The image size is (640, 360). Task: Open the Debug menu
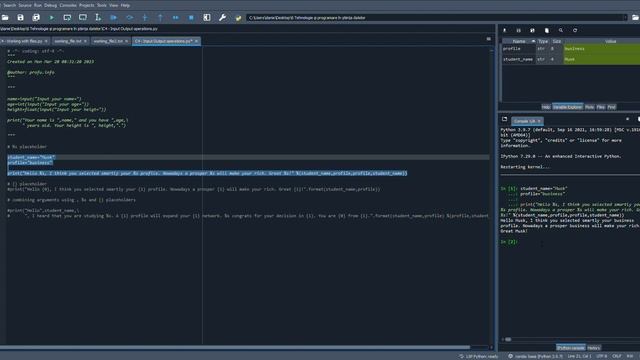pyautogui.click(x=51, y=5)
